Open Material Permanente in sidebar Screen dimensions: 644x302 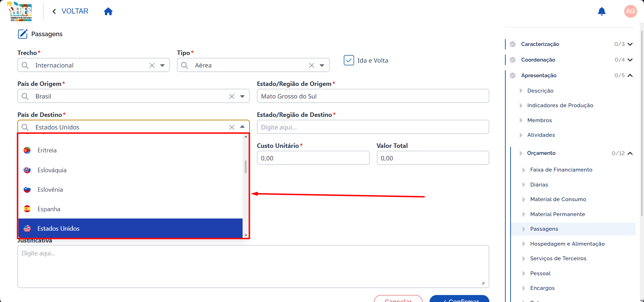click(557, 214)
